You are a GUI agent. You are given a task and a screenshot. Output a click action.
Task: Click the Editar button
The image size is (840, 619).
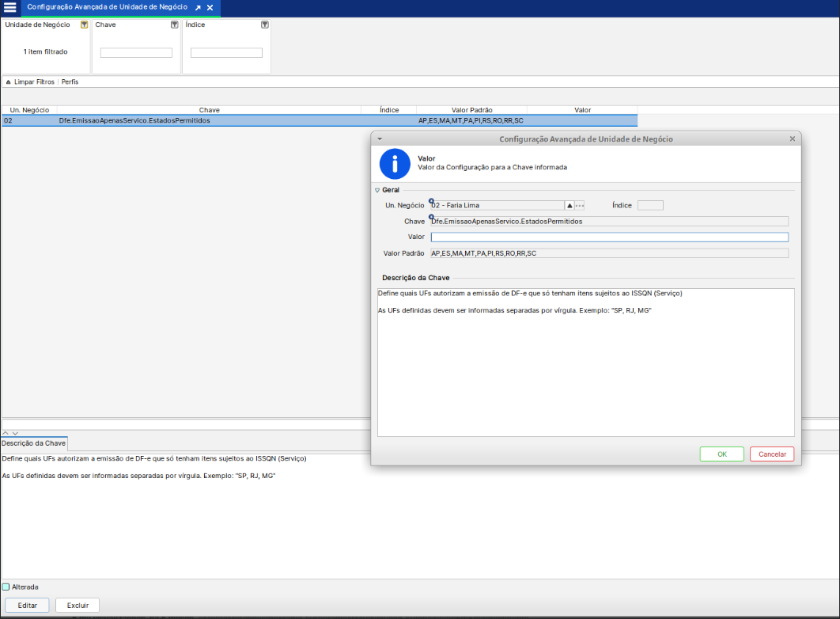coord(28,606)
